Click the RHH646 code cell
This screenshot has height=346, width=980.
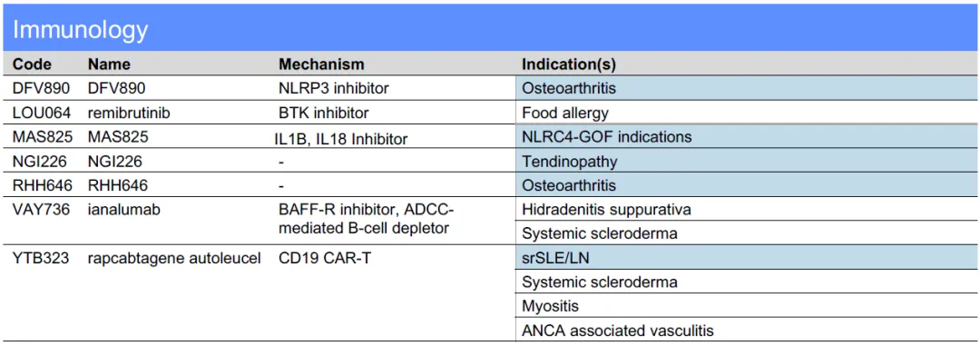(42, 185)
